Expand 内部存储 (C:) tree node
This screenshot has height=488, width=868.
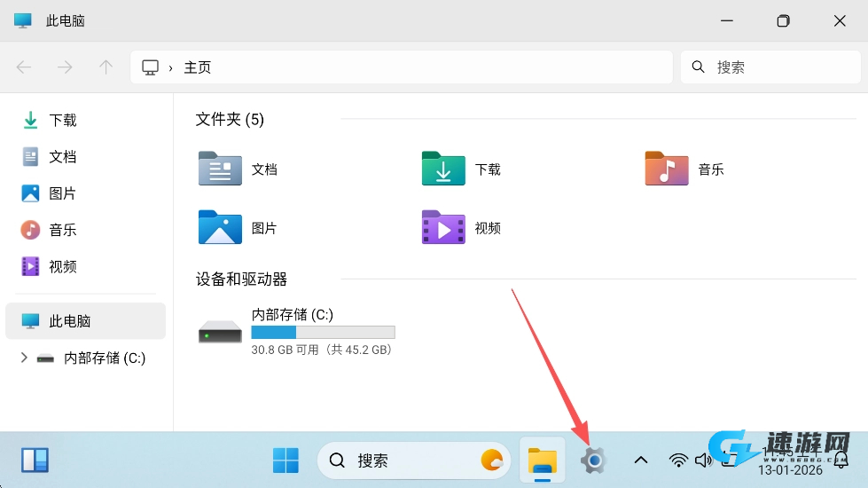pos(24,358)
